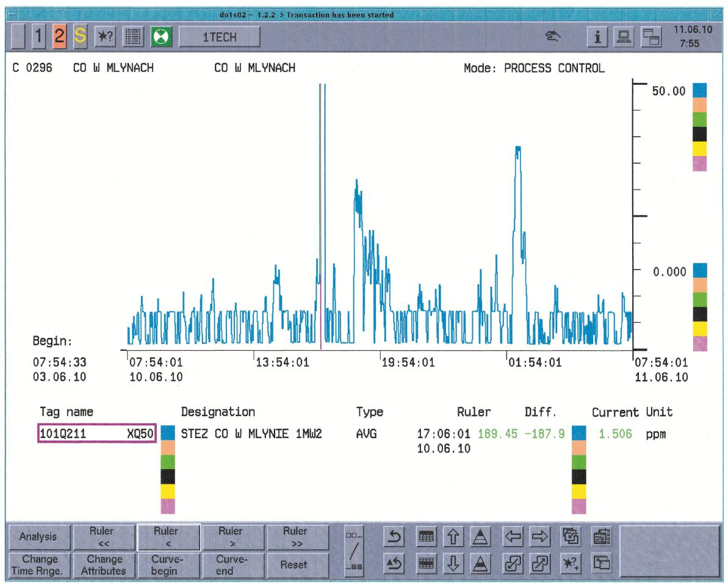Image resolution: width=728 pixels, height=585 pixels.
Task: Click the current value 1.506
Action: point(615,434)
